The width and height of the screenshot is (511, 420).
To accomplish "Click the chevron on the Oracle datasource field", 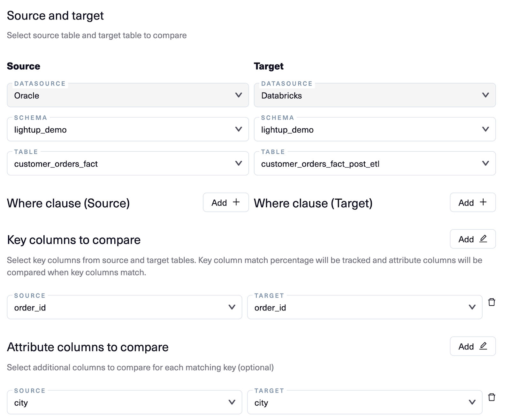I will 238,95.
